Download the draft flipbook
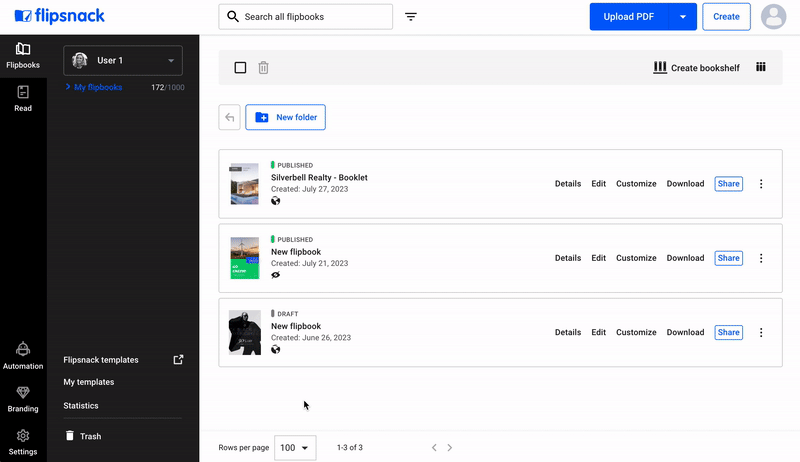Image resolution: width=800 pixels, height=462 pixels. tap(685, 332)
